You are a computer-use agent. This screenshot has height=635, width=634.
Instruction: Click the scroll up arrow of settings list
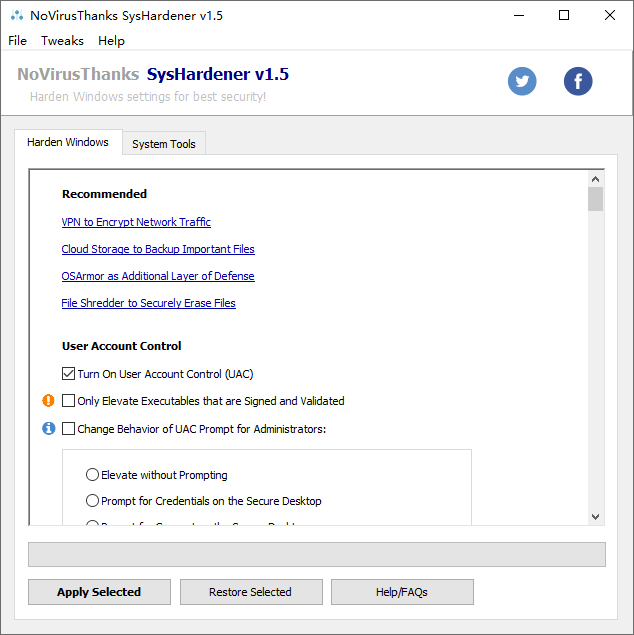click(x=595, y=178)
